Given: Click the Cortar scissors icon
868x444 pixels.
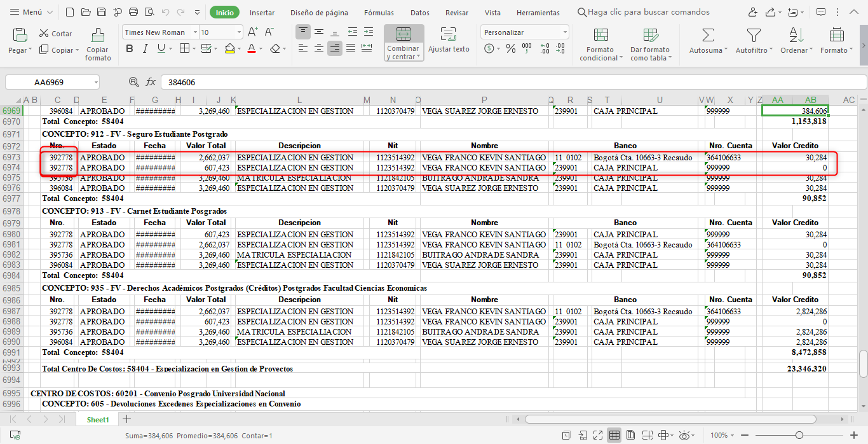Looking at the screenshot, I should click(x=44, y=33).
